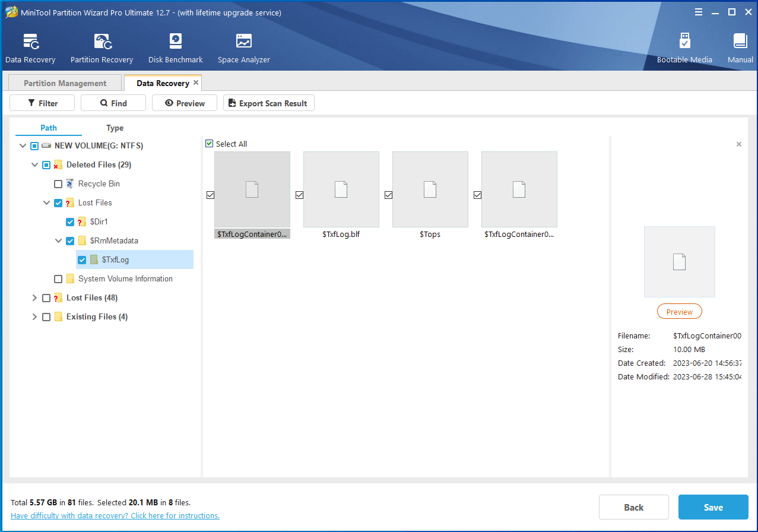758x532 pixels.
Task: Check the System Volume Information checkbox
Action: pos(58,278)
